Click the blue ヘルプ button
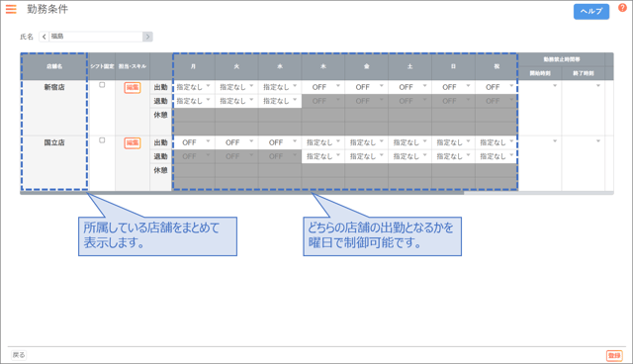Viewport: 633px width, 364px height. click(591, 11)
